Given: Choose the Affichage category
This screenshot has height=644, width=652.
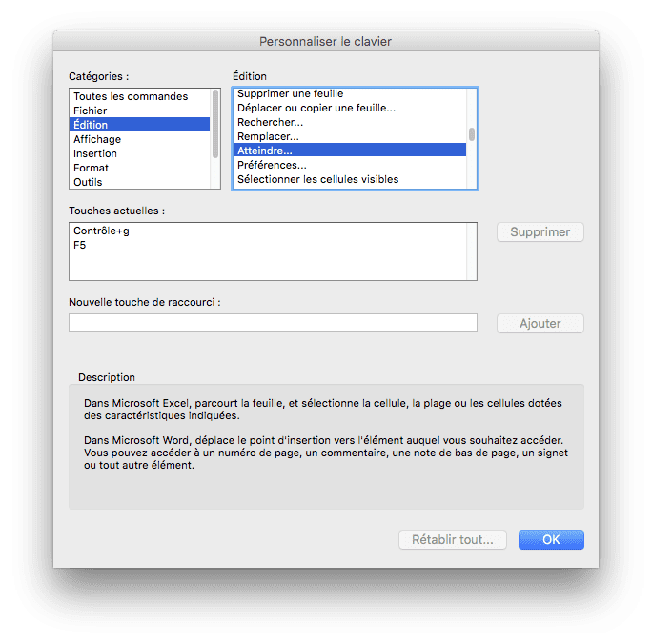Looking at the screenshot, I should click(140, 139).
